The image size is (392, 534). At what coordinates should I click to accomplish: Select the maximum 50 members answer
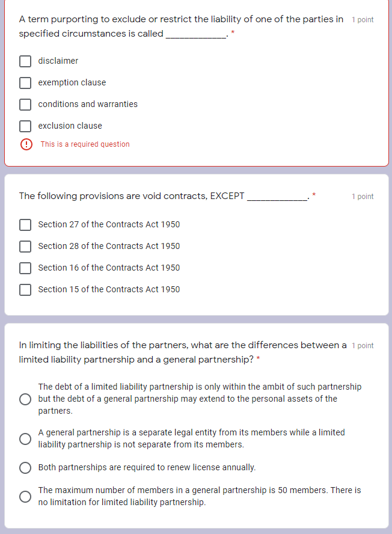[x=25, y=496]
